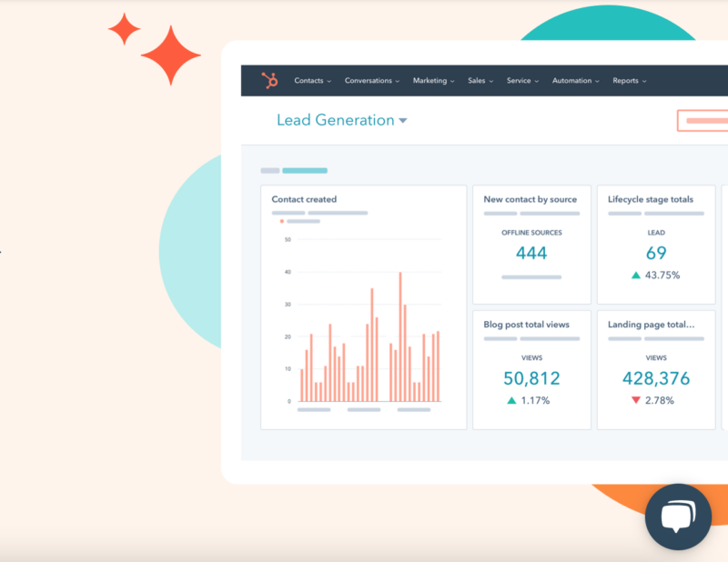This screenshot has height=562, width=728.
Task: Select the highlighted teal tab above the reports
Action: pyautogui.click(x=304, y=170)
